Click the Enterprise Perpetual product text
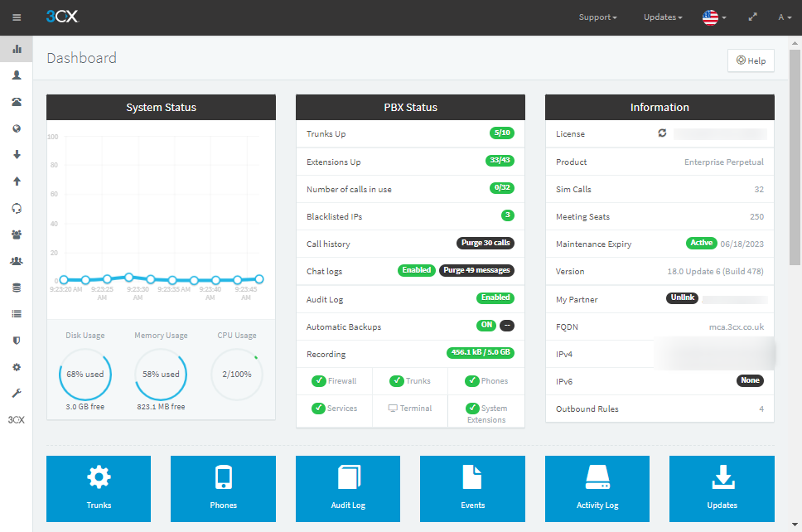The image size is (802, 532). [x=724, y=162]
